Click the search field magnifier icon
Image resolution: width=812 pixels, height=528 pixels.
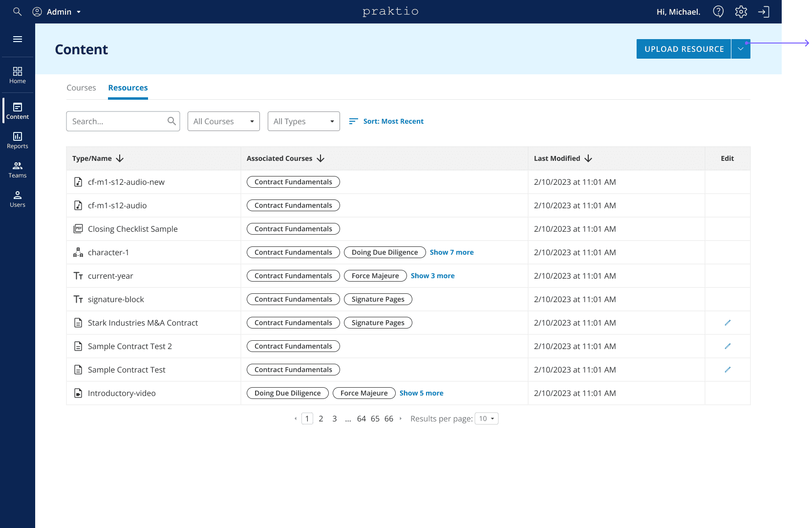point(171,121)
